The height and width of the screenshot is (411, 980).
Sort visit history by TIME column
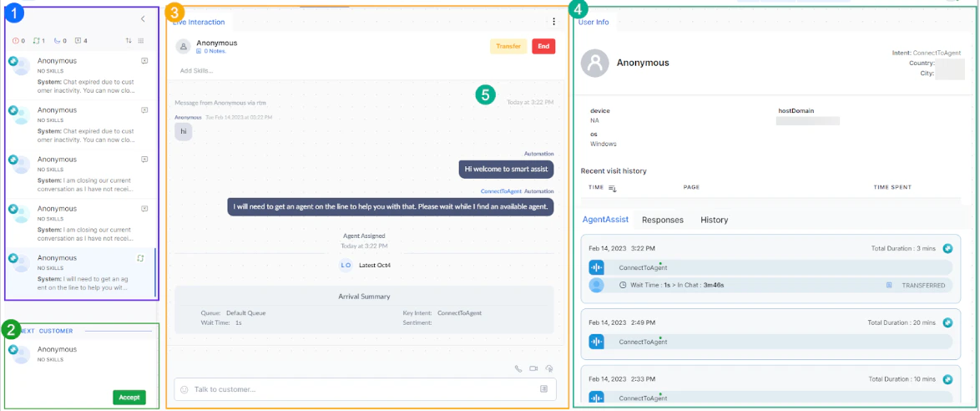click(603, 187)
